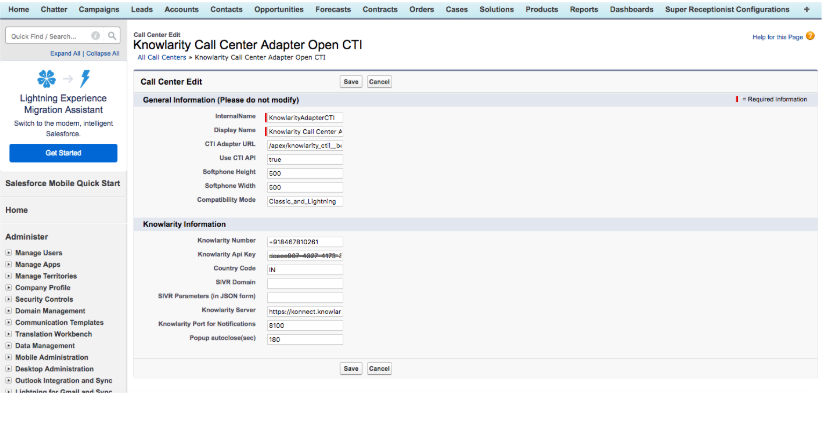Click the Collapse All link
Image resolution: width=831 pixels, height=428 pixels.
[103, 54]
